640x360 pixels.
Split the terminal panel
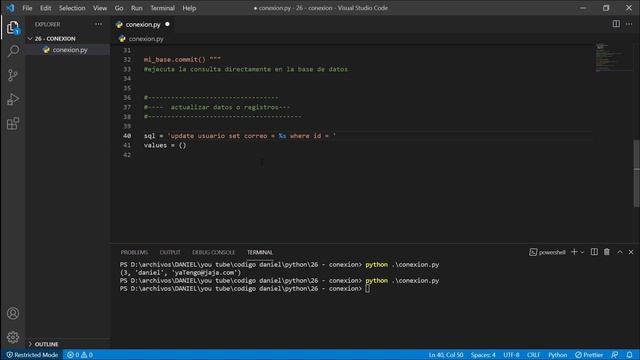(x=594, y=252)
